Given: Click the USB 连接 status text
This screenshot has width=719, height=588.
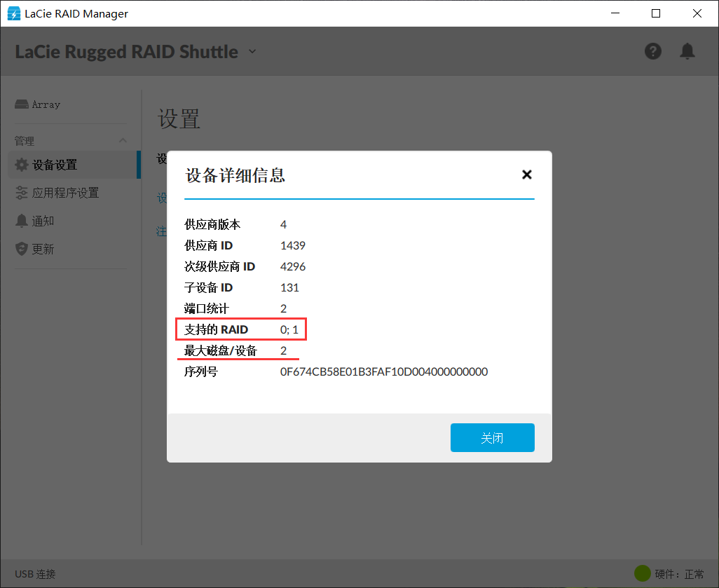Looking at the screenshot, I should coord(35,574).
